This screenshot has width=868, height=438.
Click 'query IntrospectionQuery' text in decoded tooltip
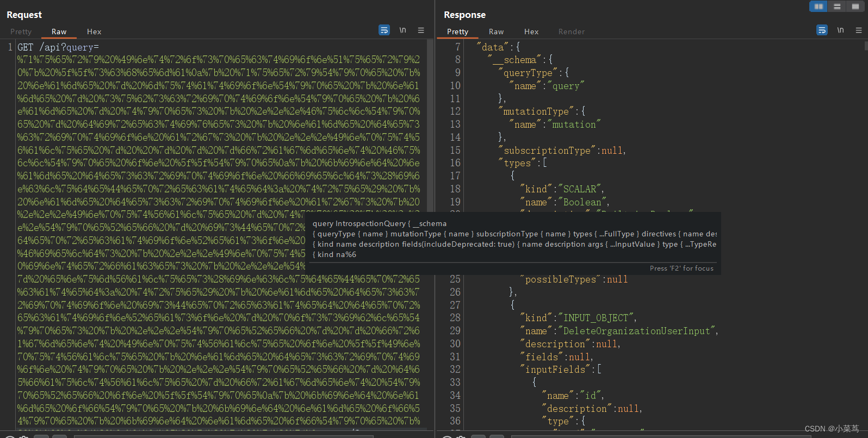pyautogui.click(x=359, y=223)
